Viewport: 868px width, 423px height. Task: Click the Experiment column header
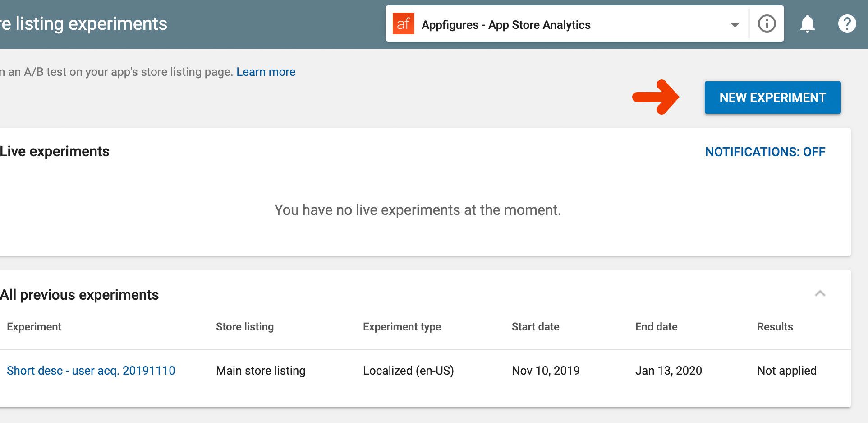point(34,327)
